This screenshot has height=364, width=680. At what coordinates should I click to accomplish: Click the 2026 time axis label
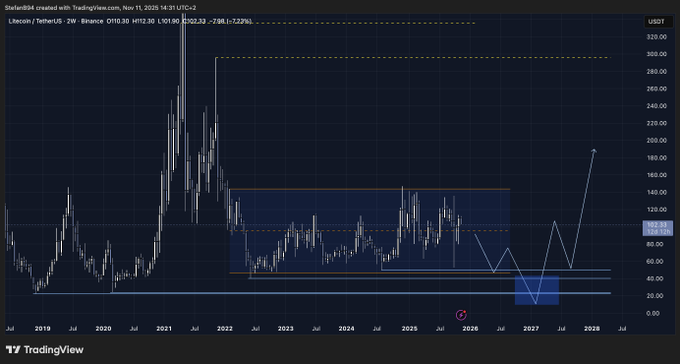point(471,329)
